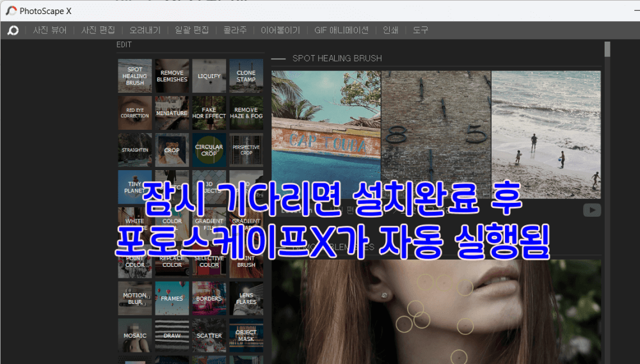Open the Draw tile
This screenshot has height=364, width=640.
[172, 336]
